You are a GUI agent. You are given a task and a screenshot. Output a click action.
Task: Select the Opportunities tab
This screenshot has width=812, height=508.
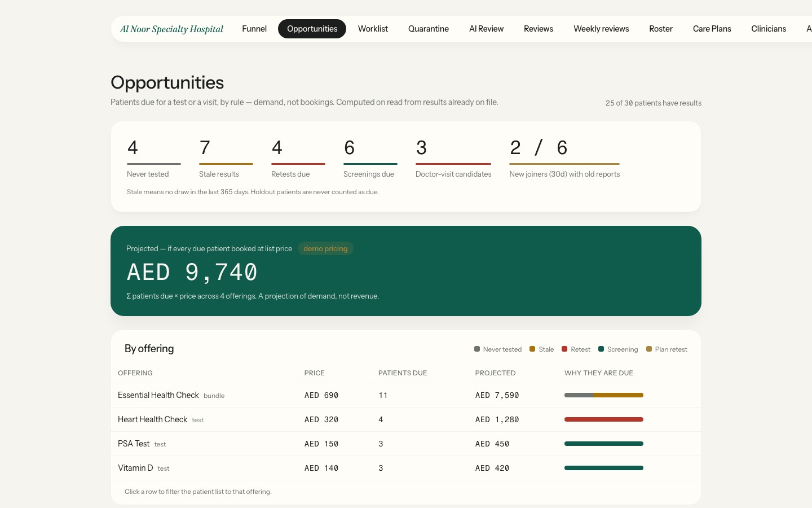pyautogui.click(x=312, y=29)
